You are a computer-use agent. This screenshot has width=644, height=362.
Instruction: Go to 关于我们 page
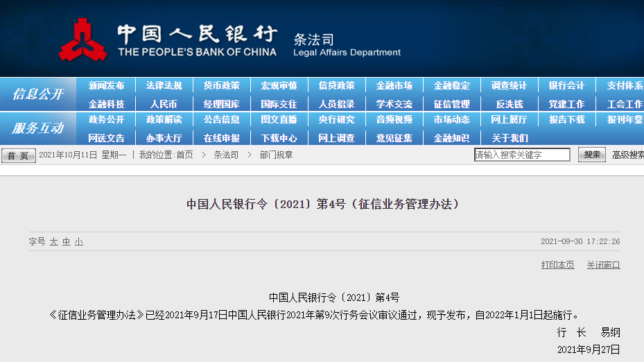click(510, 139)
